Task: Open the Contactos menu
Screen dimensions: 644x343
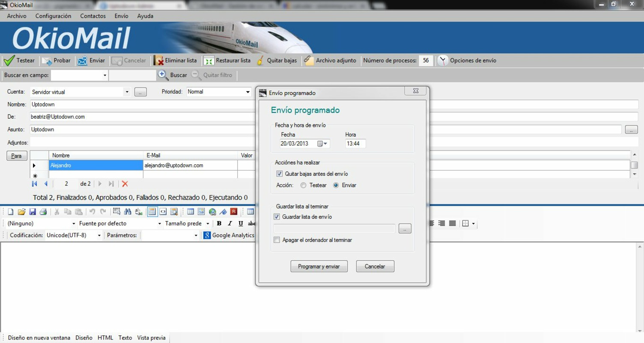Action: [x=93, y=16]
